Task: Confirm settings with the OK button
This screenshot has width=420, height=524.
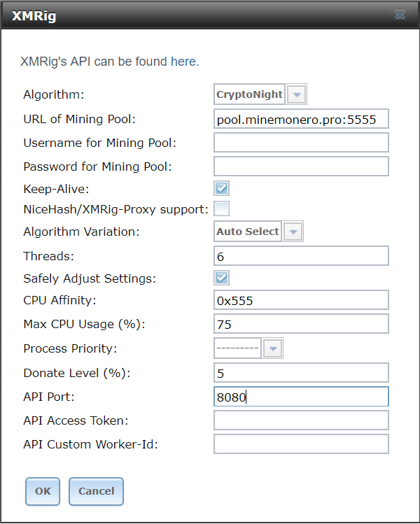Action: click(43, 491)
